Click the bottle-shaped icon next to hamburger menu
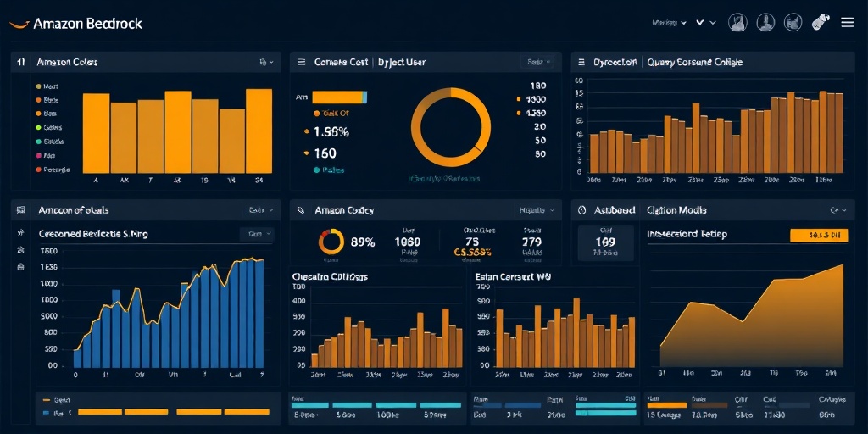868x434 pixels. [x=821, y=22]
